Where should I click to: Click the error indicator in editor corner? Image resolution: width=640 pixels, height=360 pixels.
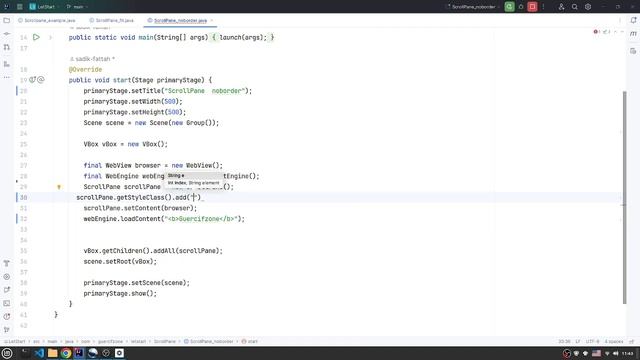coord(596,31)
